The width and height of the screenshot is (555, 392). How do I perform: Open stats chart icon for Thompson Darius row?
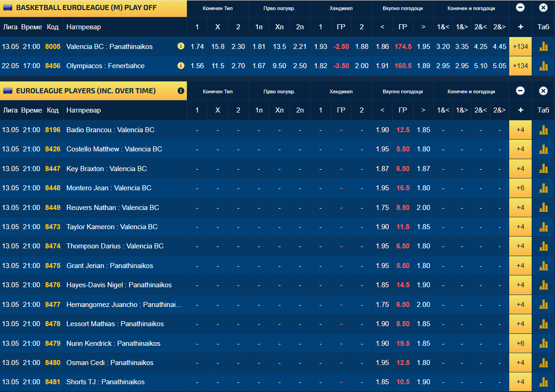point(544,246)
